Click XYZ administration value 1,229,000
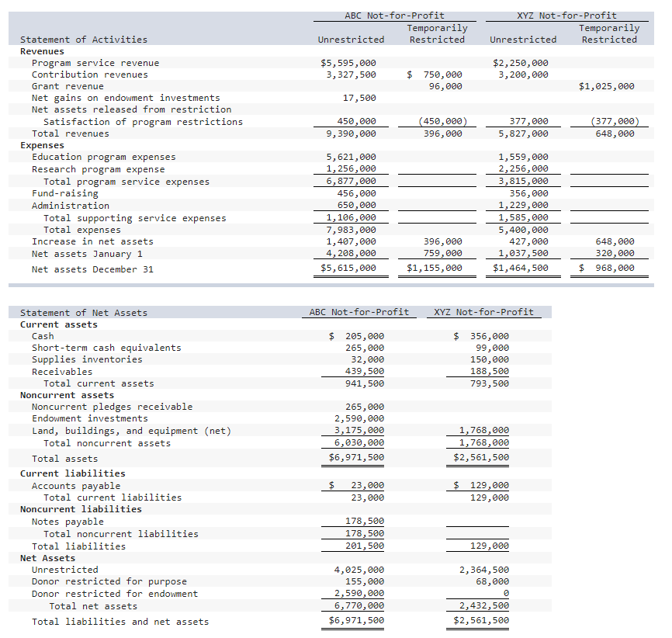This screenshot has height=638, width=672. (x=523, y=205)
